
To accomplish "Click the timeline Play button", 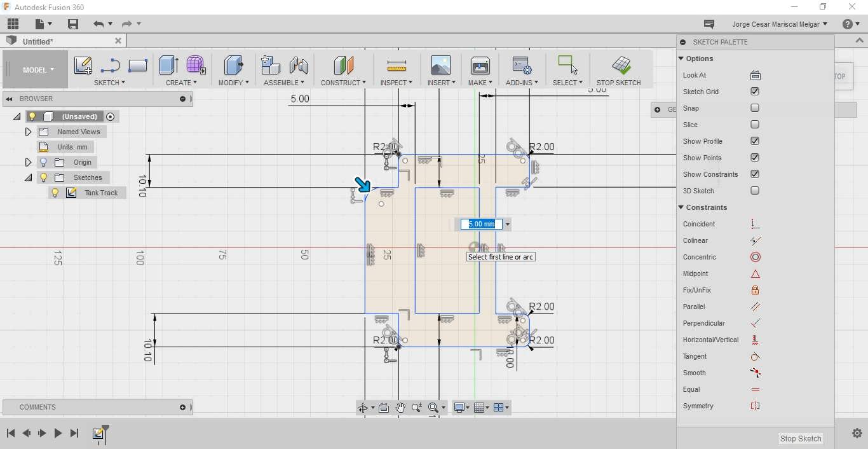I will [x=58, y=433].
